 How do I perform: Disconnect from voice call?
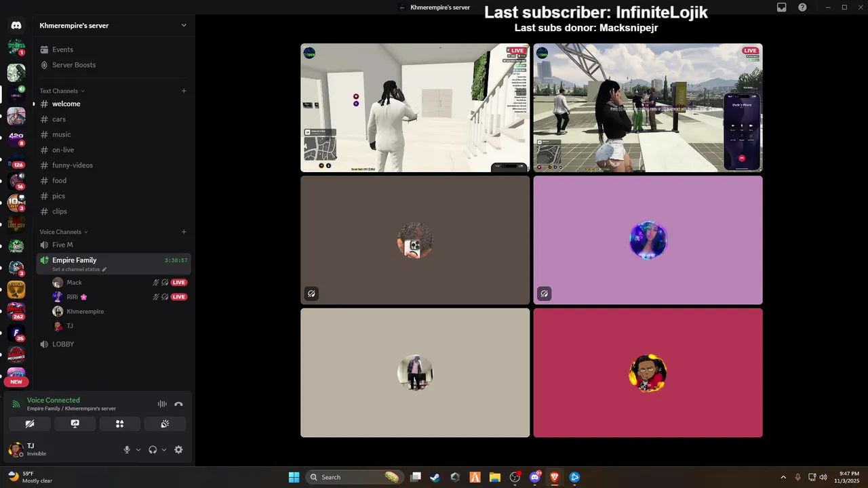tap(178, 404)
